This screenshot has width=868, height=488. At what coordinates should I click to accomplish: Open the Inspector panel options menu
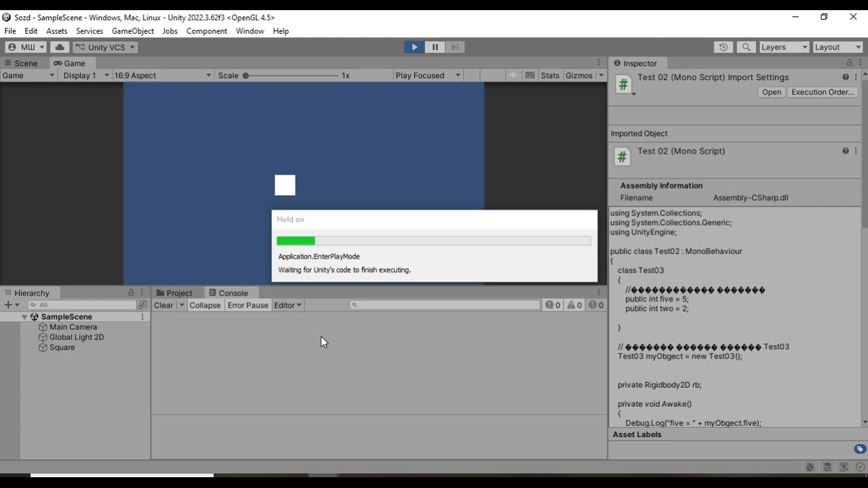(x=861, y=63)
